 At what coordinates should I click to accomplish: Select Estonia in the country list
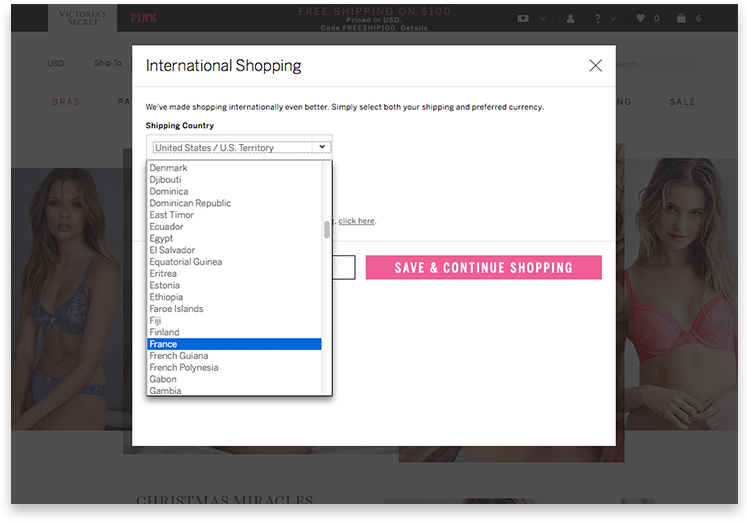coord(234,285)
